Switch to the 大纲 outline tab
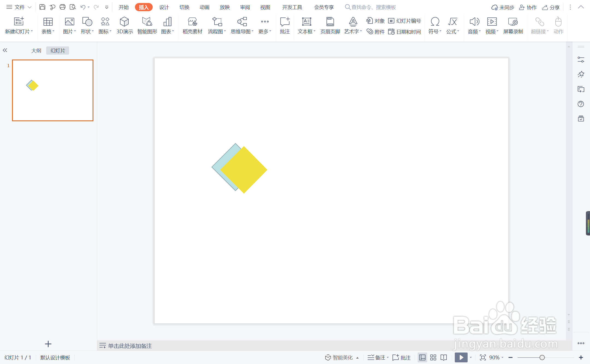Image resolution: width=590 pixels, height=364 pixels. point(36,51)
